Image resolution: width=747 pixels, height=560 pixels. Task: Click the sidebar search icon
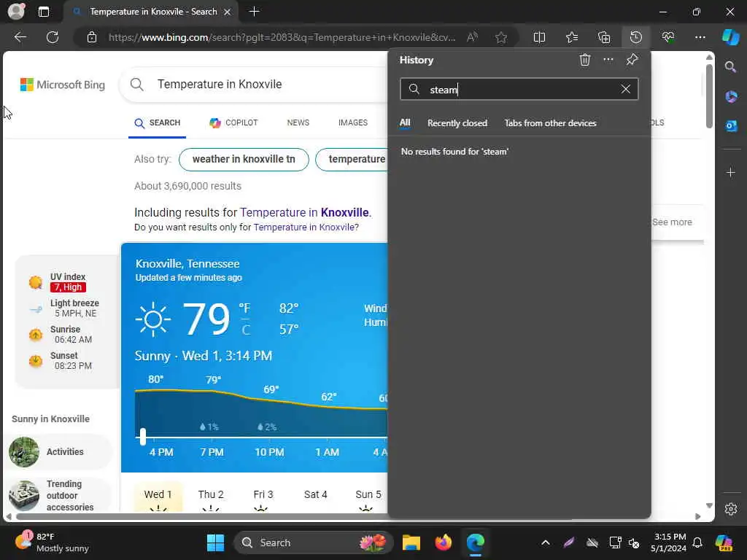730,66
